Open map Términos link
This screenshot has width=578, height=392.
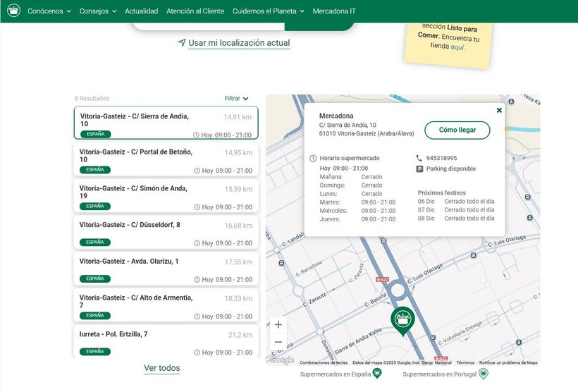pyautogui.click(x=465, y=362)
